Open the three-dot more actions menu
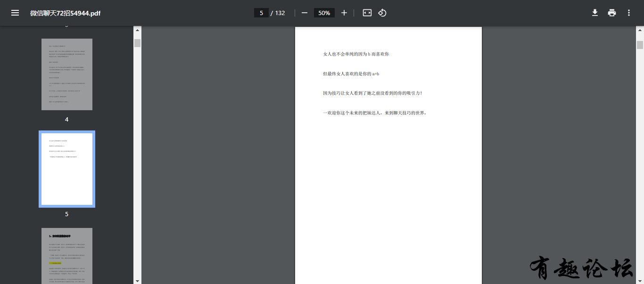This screenshot has width=644, height=284. click(x=629, y=13)
